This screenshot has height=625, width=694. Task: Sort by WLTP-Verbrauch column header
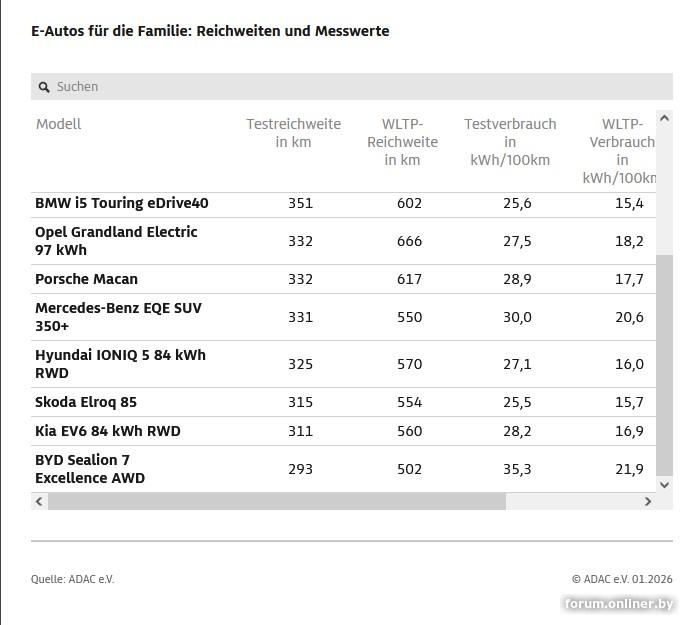coord(622,151)
